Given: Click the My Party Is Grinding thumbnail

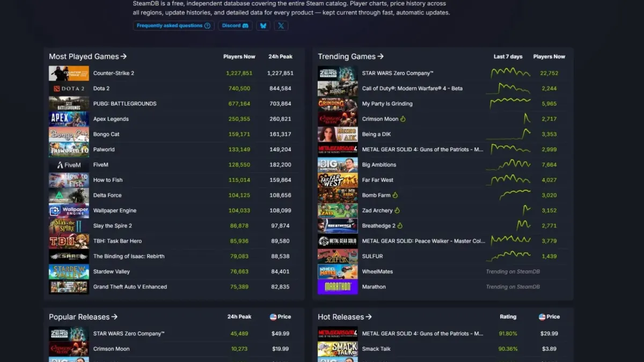Looking at the screenshot, I should tap(338, 104).
